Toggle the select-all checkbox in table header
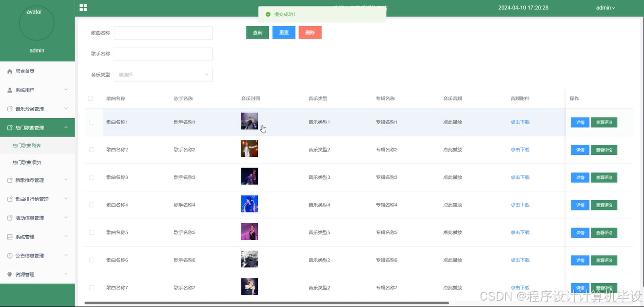The width and height of the screenshot is (644, 307). point(90,98)
